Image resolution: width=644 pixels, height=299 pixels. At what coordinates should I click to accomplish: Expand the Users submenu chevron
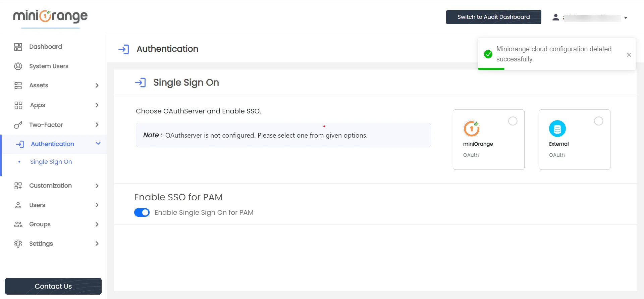click(97, 205)
